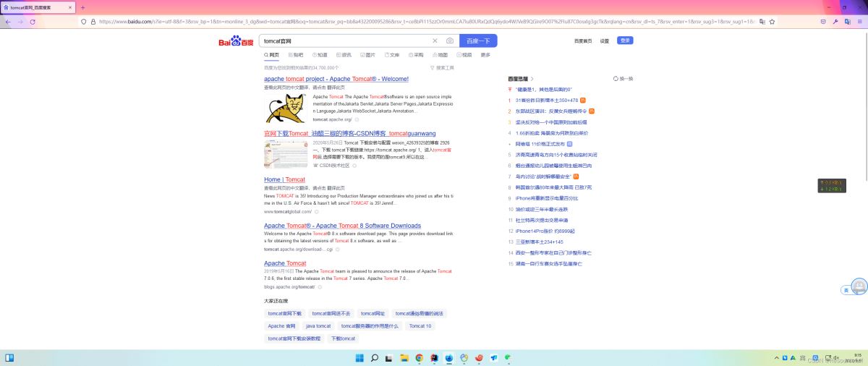Open the 地图 tab
The width and height of the screenshot is (868, 366).
tap(439, 55)
